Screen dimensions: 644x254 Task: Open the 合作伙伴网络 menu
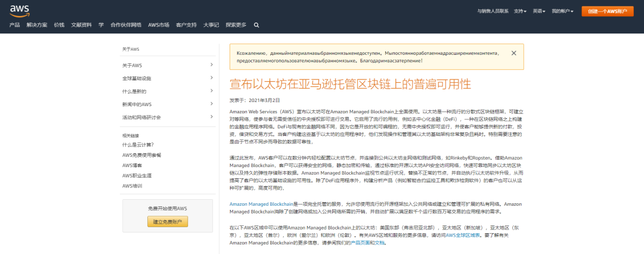coord(126,25)
